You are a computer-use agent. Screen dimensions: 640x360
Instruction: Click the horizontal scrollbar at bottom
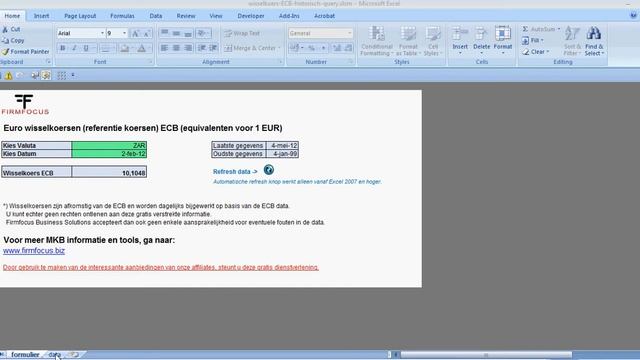[x=486, y=355]
